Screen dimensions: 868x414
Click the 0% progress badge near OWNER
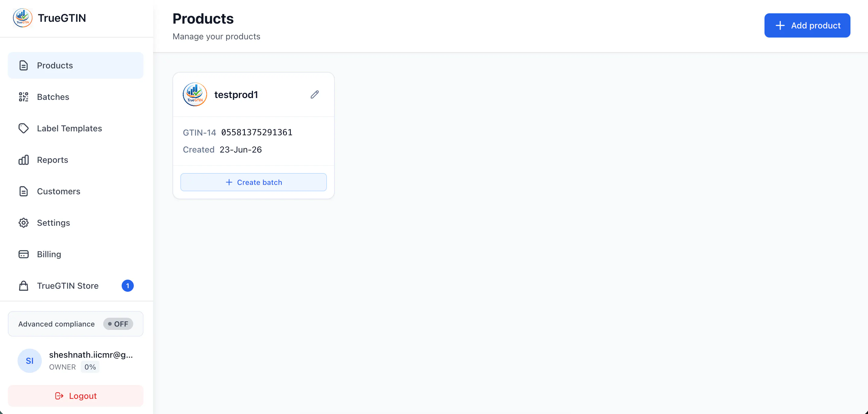click(x=90, y=367)
